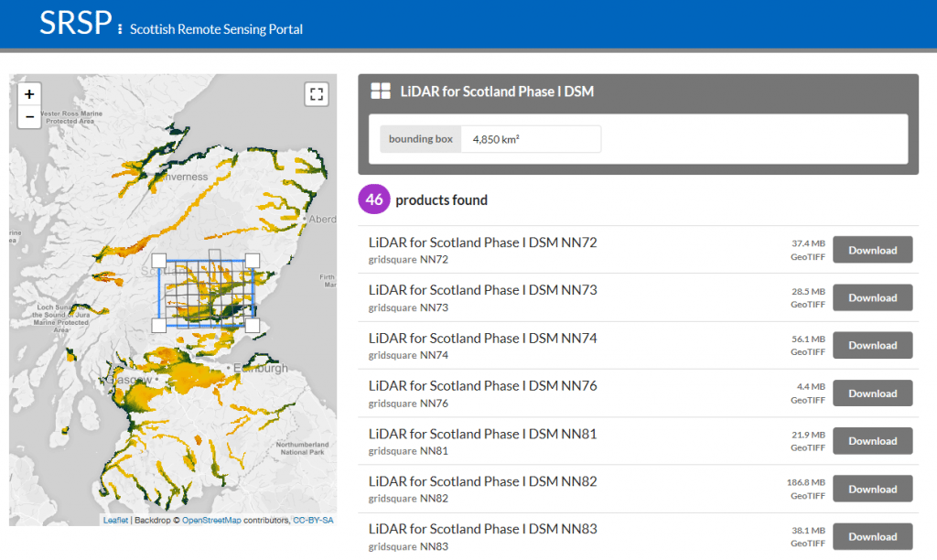Toggle fullscreen map view
Screen dimensions: 937x560
(317, 94)
